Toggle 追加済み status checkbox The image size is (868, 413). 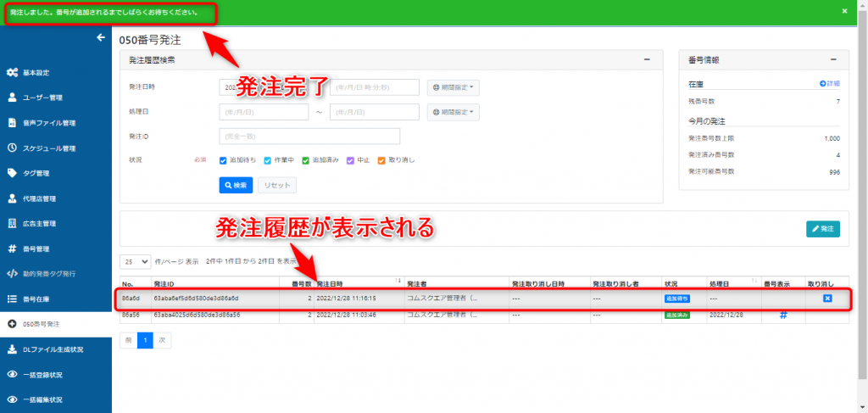[x=305, y=160]
